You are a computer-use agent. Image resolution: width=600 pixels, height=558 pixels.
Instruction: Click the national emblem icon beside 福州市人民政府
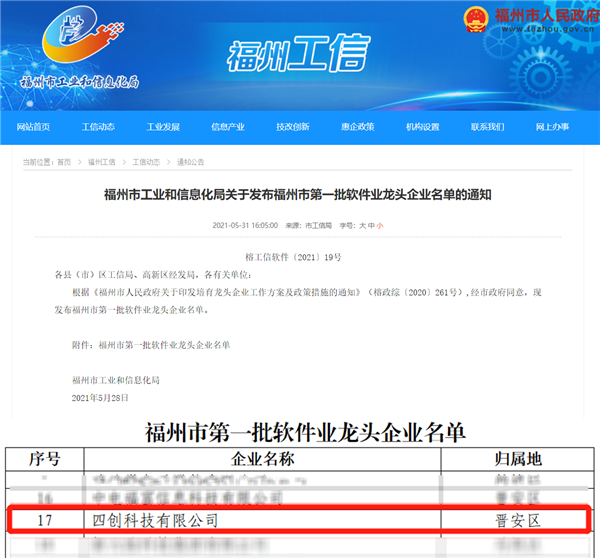[x=476, y=19]
